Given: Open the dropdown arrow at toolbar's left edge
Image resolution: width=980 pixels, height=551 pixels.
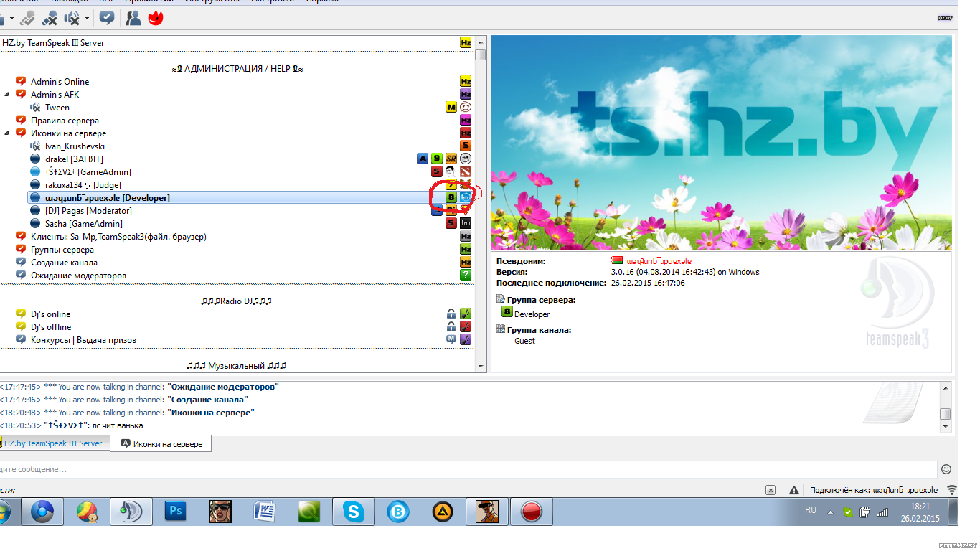Looking at the screenshot, I should (x=11, y=18).
